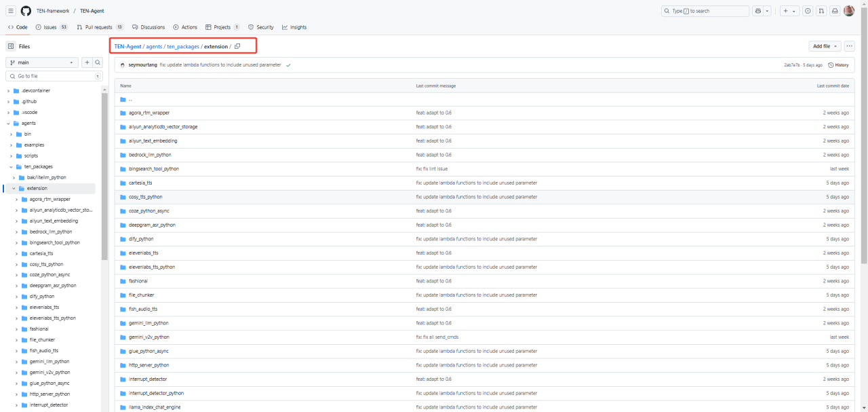Collapse the extension folder chevron in tree

pos(14,188)
